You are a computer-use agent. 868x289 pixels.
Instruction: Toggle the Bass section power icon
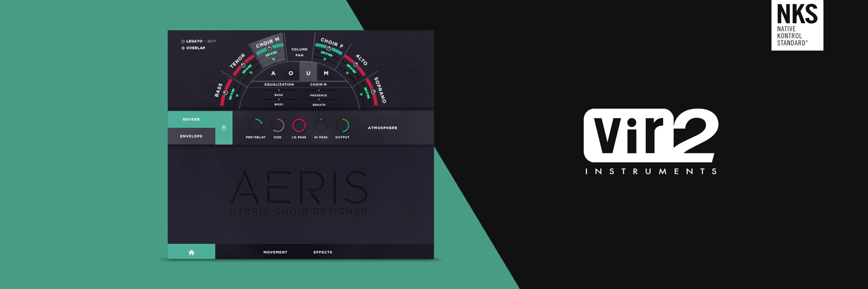(225, 93)
